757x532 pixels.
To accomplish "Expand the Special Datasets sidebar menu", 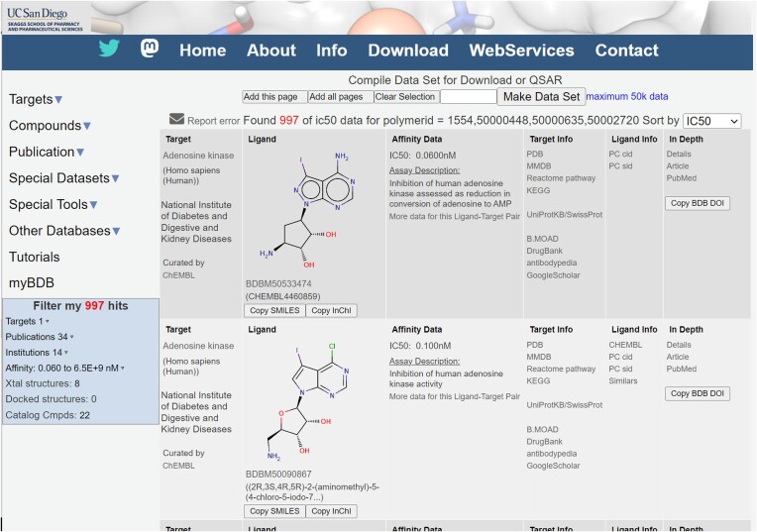I will tap(64, 178).
